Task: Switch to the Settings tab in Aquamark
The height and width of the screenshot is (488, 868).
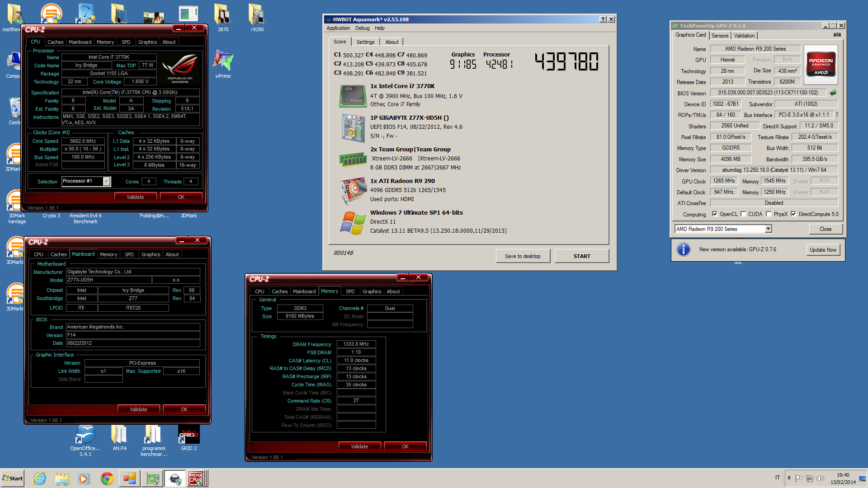Action: tap(365, 42)
